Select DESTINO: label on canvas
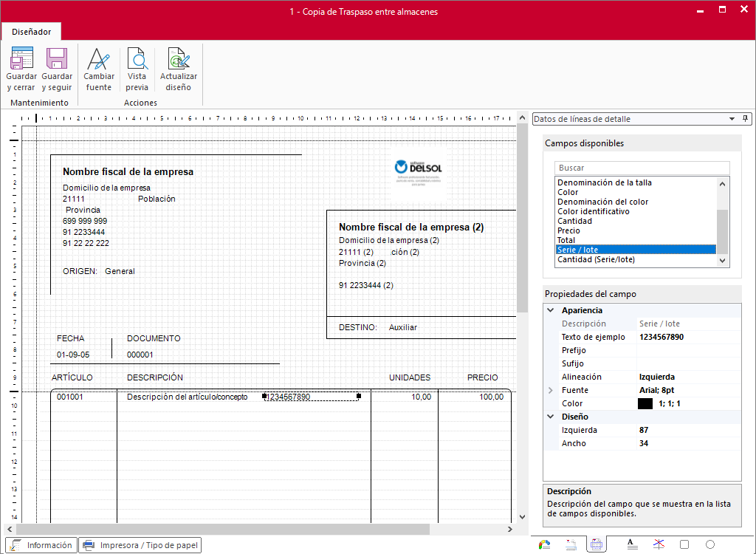 pyautogui.click(x=358, y=327)
